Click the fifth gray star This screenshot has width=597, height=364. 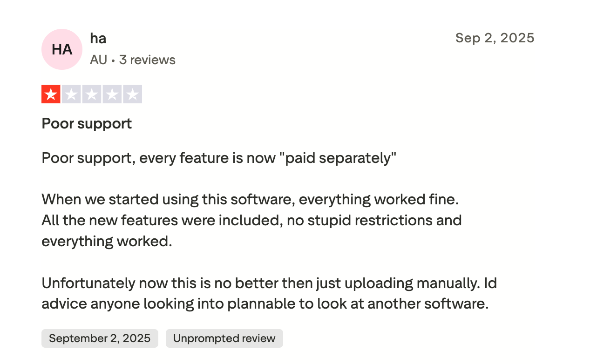click(x=133, y=94)
